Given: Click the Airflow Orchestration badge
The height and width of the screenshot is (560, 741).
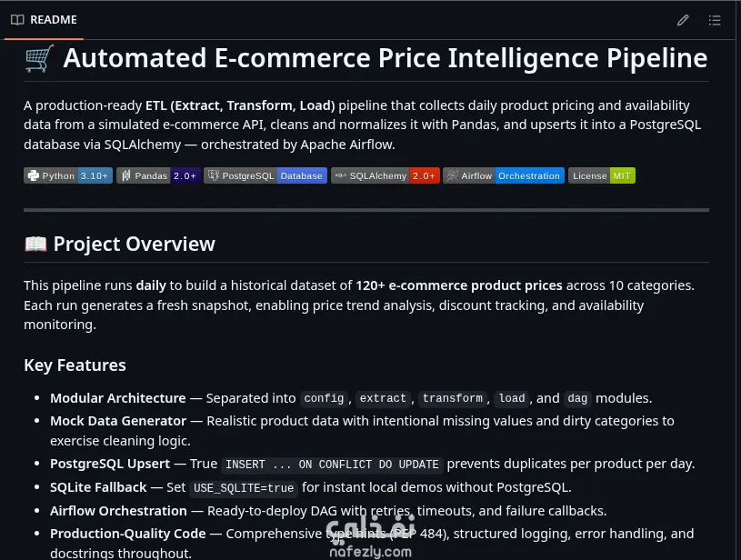Looking at the screenshot, I should tap(504, 175).
